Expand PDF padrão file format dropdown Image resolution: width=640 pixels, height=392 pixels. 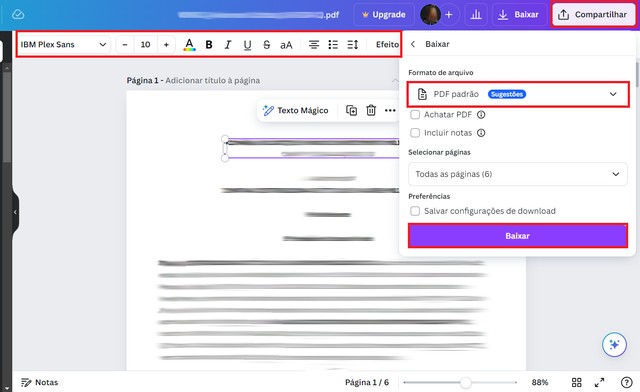[x=518, y=94]
